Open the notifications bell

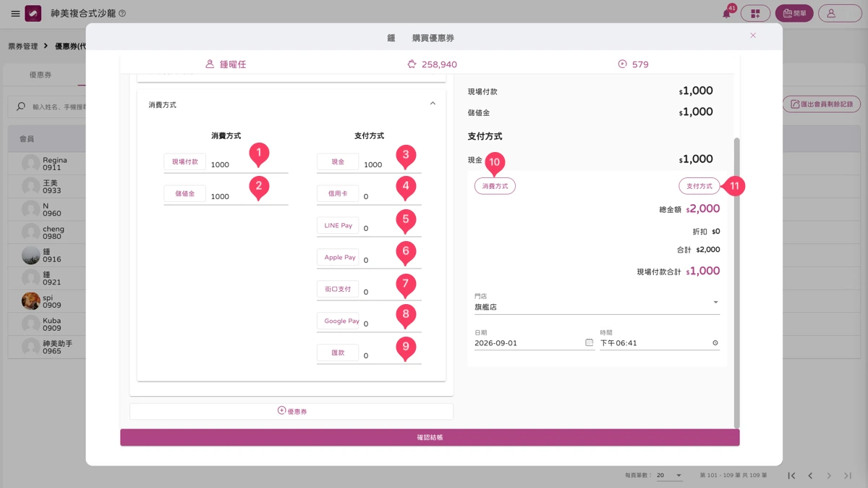tap(726, 14)
